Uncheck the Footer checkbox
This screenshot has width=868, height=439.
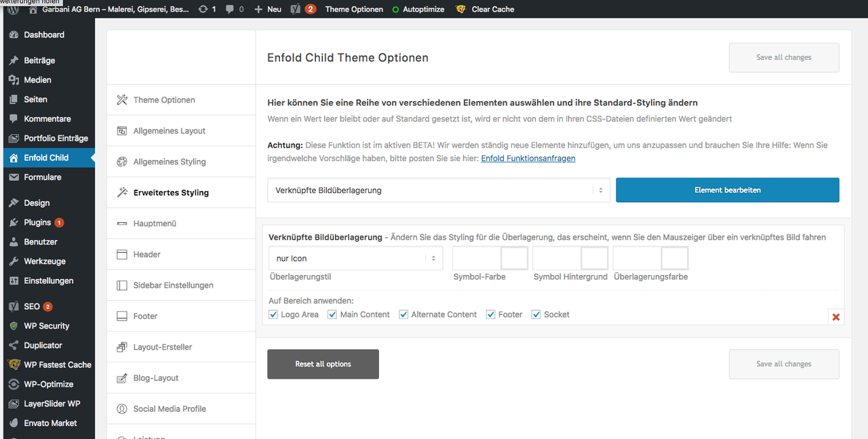491,314
